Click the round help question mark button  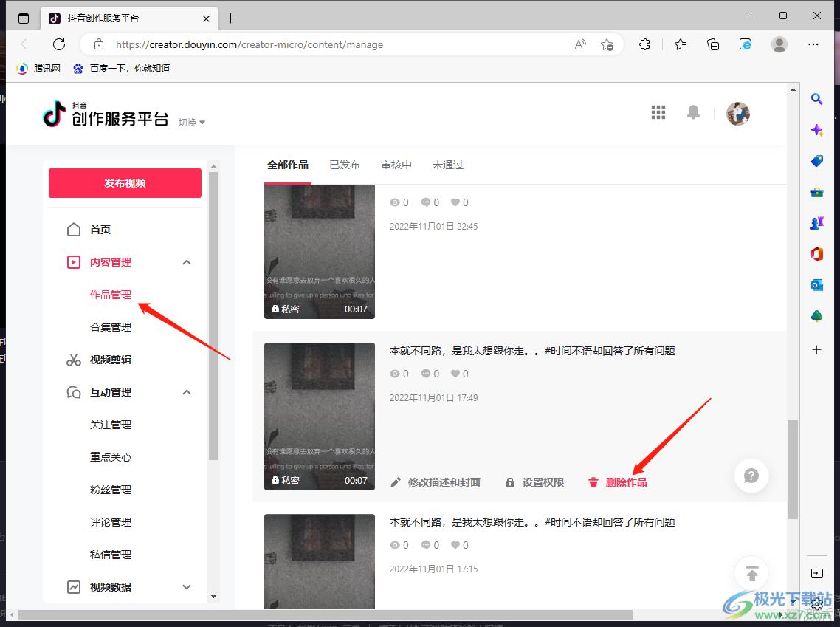tap(751, 476)
